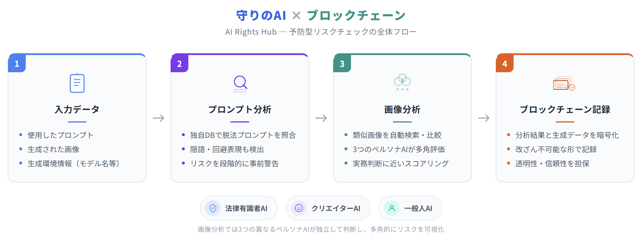Select the blue step number 1 badge
This screenshot has width=644, height=240.
click(x=17, y=64)
